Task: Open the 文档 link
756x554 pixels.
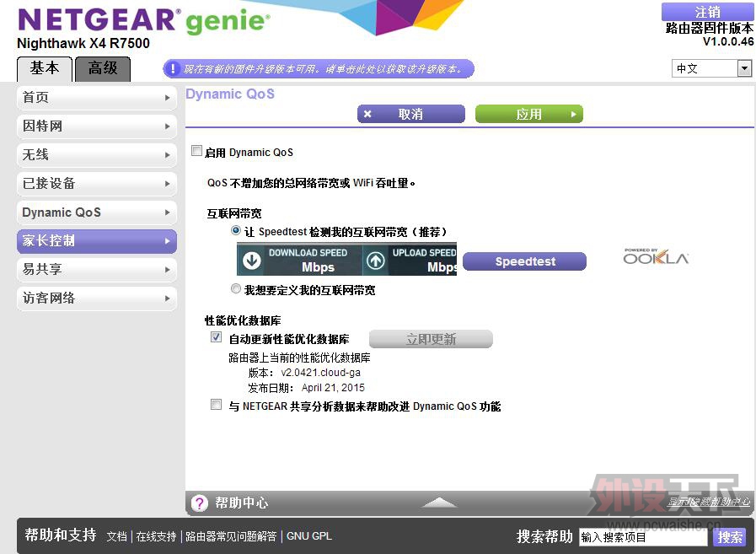Action: click(116, 536)
